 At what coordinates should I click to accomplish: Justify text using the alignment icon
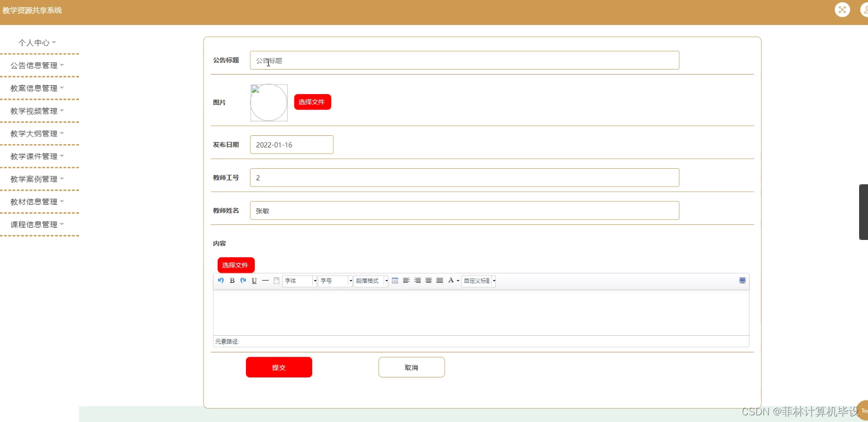[x=440, y=281]
